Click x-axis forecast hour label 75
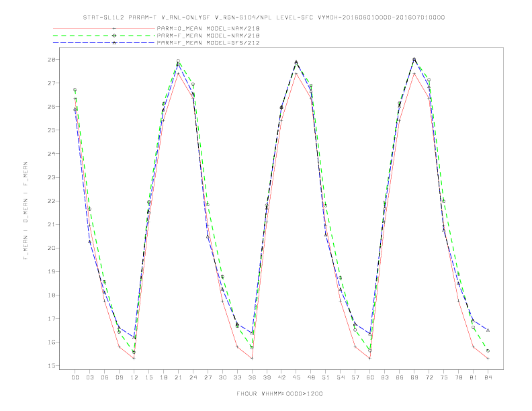 coord(444,377)
